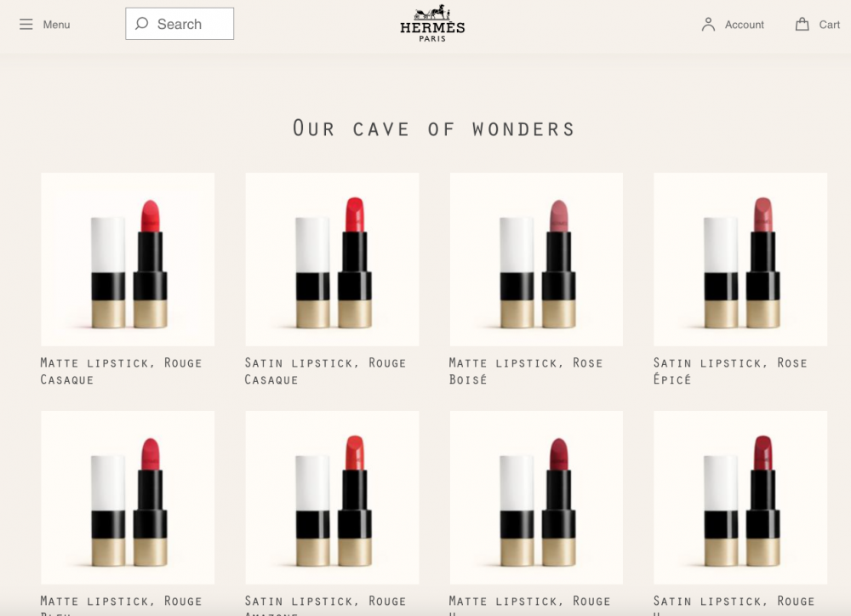The width and height of the screenshot is (851, 616).
Task: Click the Matte lipstick, Rouge Casaque title
Action: 121,371
